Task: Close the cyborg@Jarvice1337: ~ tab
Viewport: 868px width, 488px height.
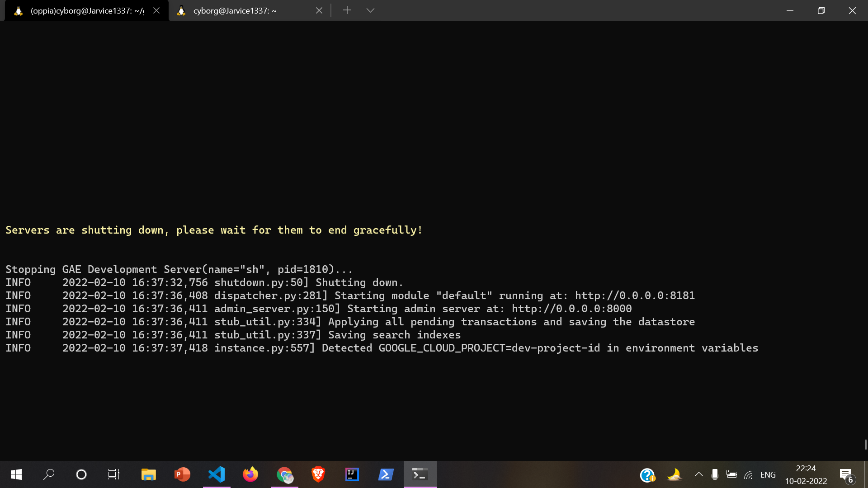Action: 319,10
